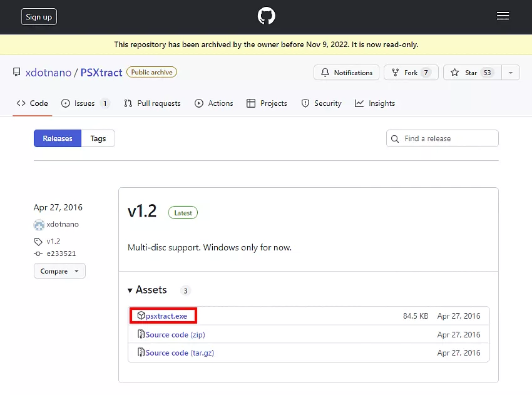Select the Releases toggle button

(x=58, y=138)
